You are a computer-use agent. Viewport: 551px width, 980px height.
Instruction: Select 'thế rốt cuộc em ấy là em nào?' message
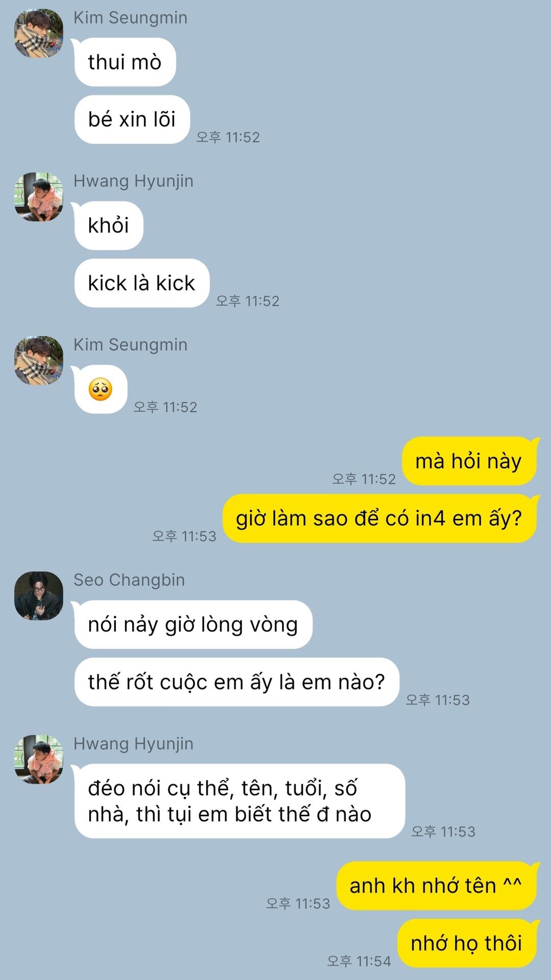tap(237, 682)
